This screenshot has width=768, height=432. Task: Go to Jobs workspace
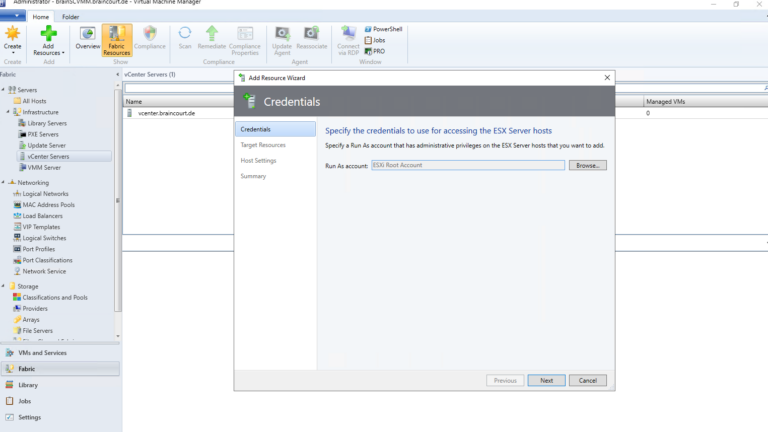coord(60,401)
